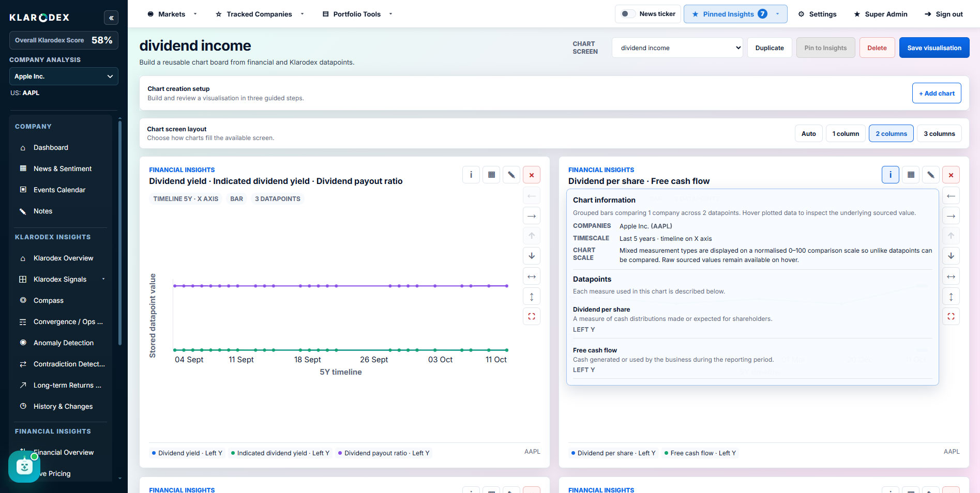Open the chatbot assistant icon

coord(24,467)
